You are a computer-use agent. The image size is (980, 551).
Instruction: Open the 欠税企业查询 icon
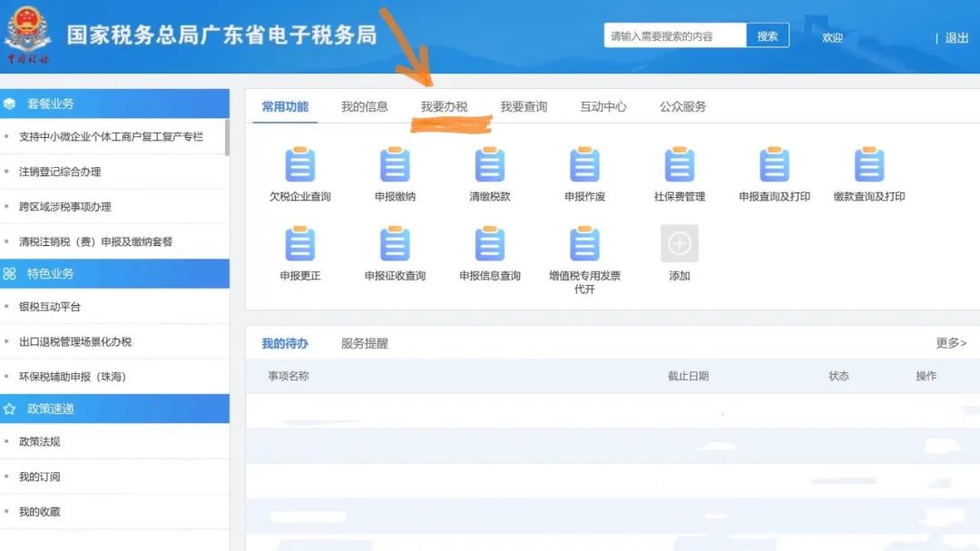tap(300, 164)
